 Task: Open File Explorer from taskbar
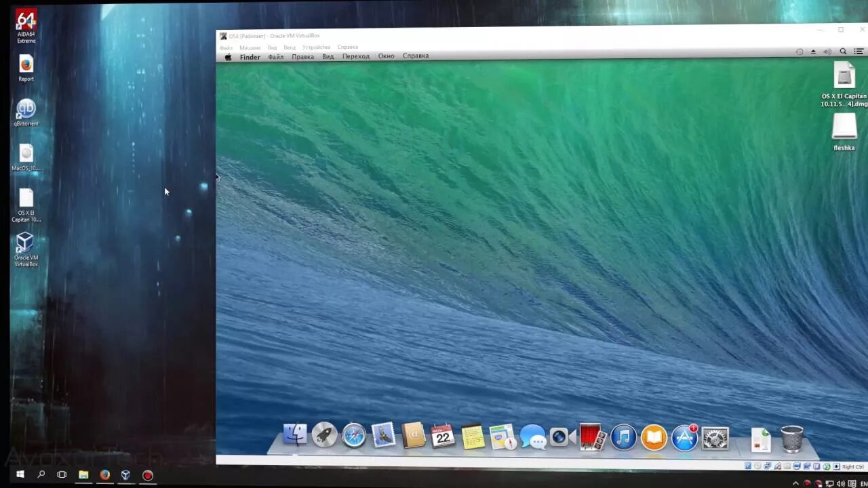tap(83, 475)
